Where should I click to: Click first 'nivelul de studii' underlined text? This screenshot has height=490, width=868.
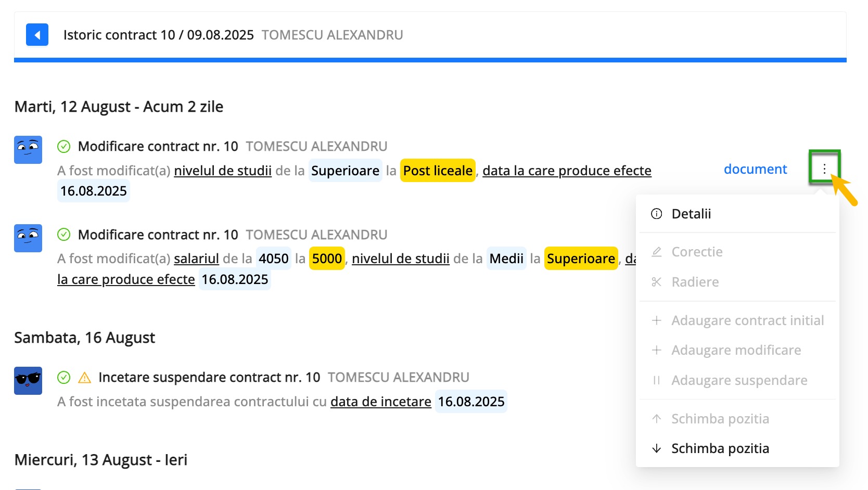click(x=223, y=171)
